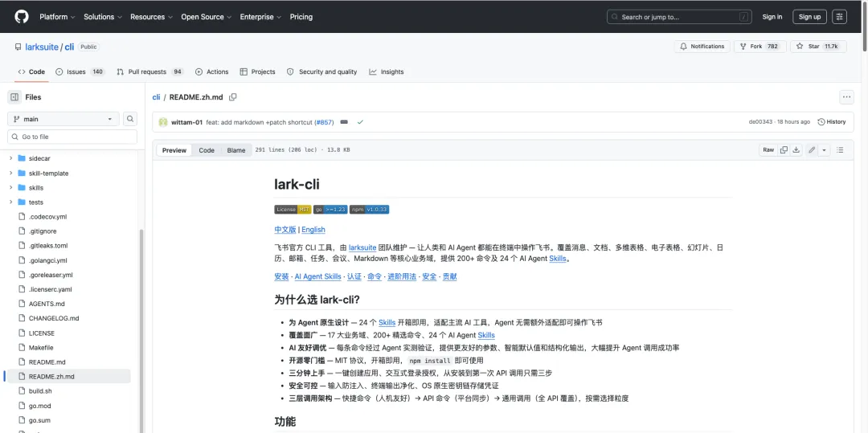Copy raw file contents
This screenshot has height=433, width=868.
pyautogui.click(x=784, y=150)
